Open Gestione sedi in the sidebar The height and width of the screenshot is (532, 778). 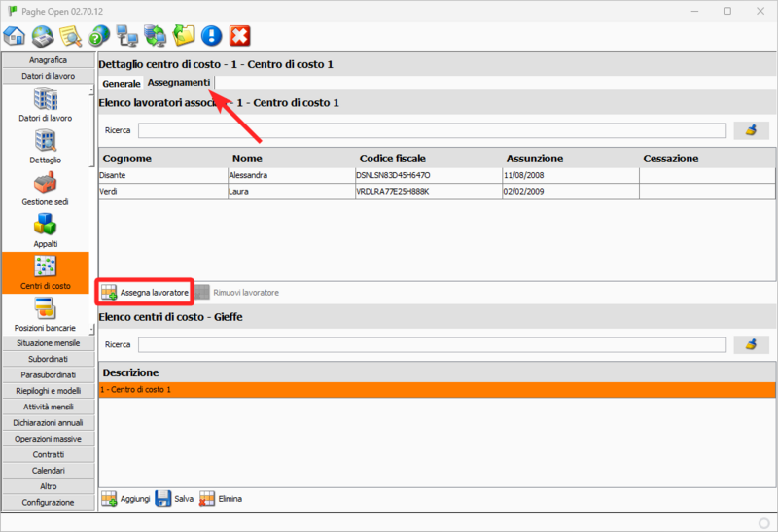(x=45, y=187)
